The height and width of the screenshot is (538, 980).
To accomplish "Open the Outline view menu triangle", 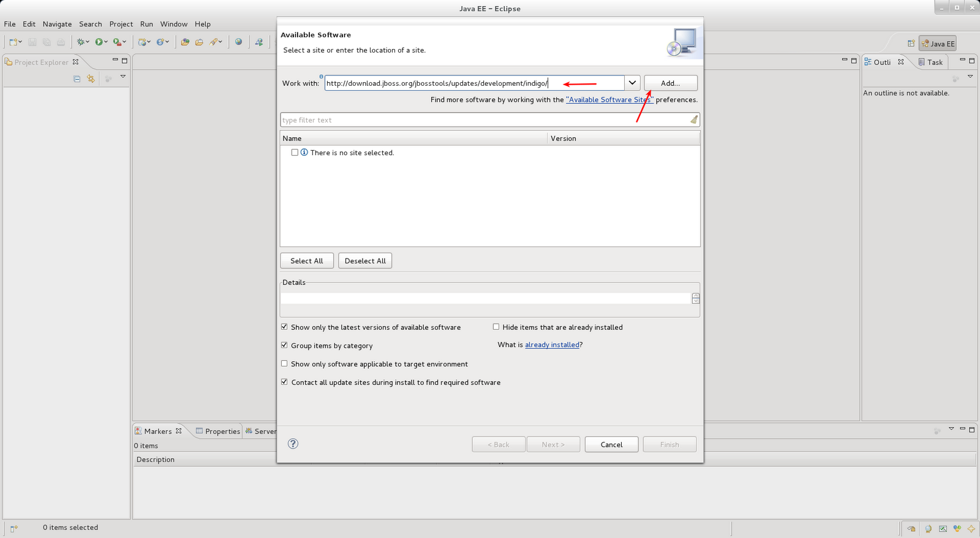I will pyautogui.click(x=970, y=77).
